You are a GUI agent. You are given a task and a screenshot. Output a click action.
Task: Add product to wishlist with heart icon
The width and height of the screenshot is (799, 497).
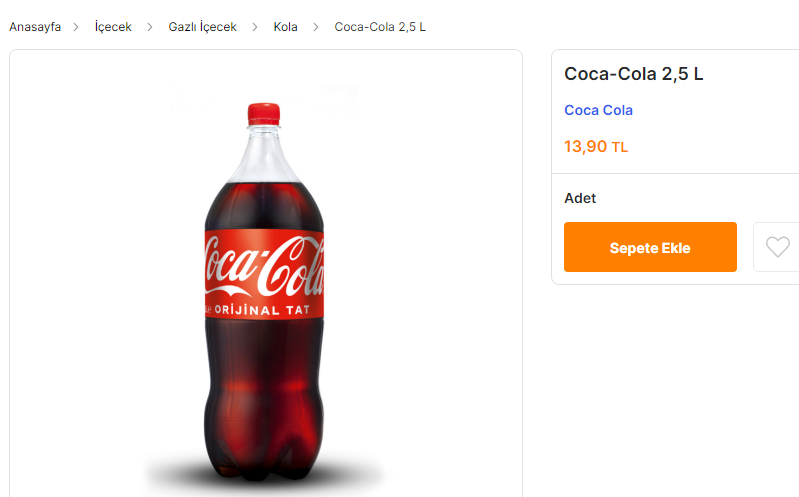pos(777,247)
